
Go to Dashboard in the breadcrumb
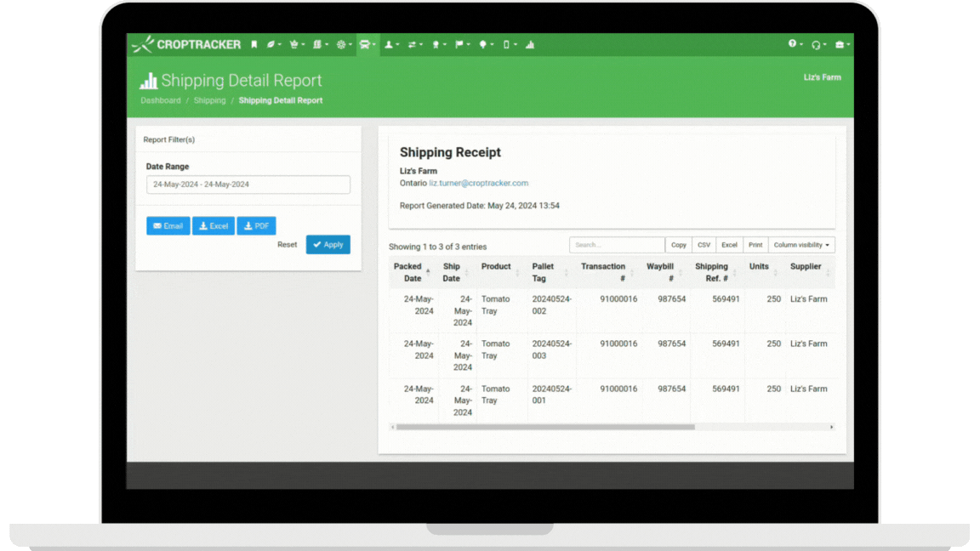(161, 100)
